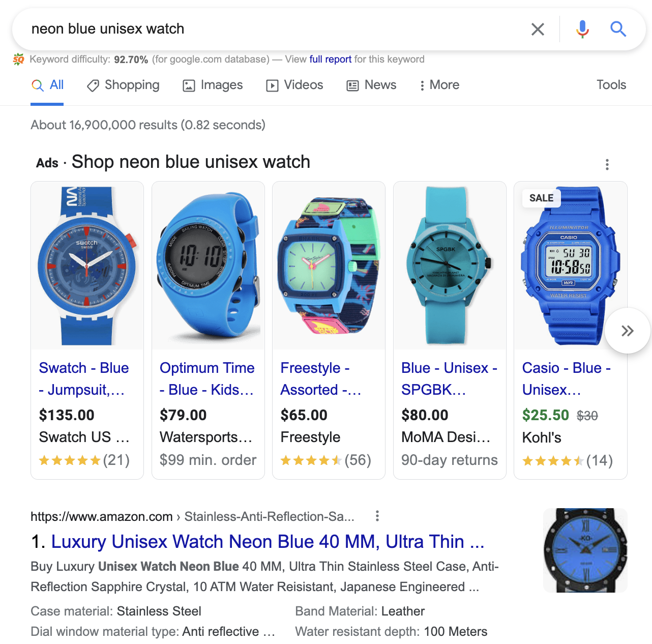
Task: Click the SEMrush keyword difficulty icon
Action: (x=18, y=60)
